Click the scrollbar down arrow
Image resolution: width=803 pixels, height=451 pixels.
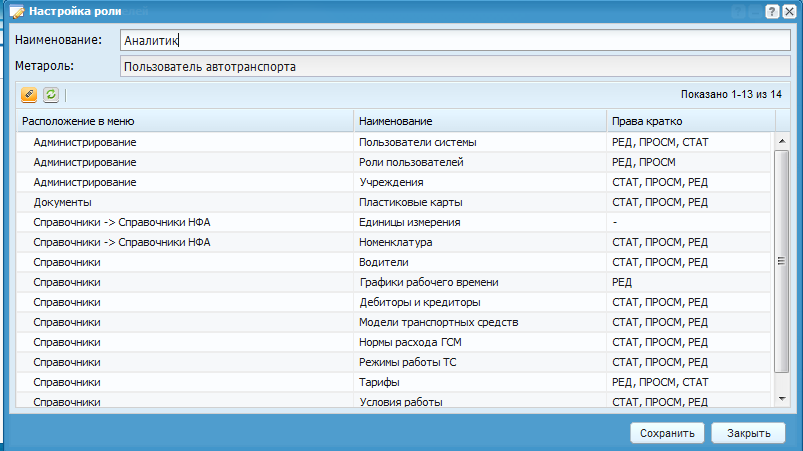(x=782, y=399)
